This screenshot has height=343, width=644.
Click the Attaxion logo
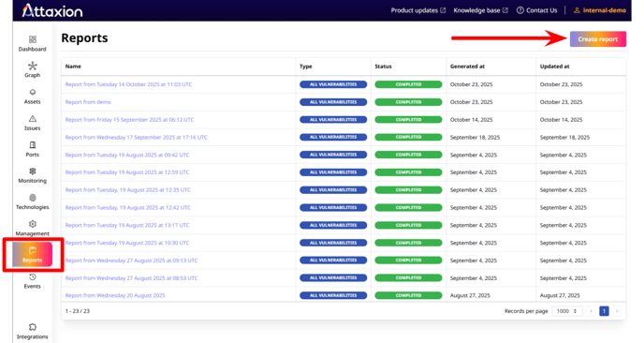52,10
